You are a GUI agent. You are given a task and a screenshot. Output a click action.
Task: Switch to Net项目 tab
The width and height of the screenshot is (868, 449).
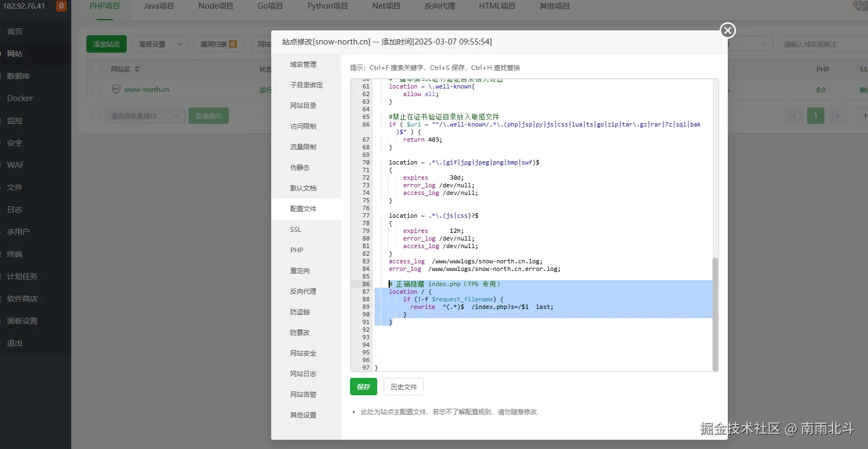point(386,6)
